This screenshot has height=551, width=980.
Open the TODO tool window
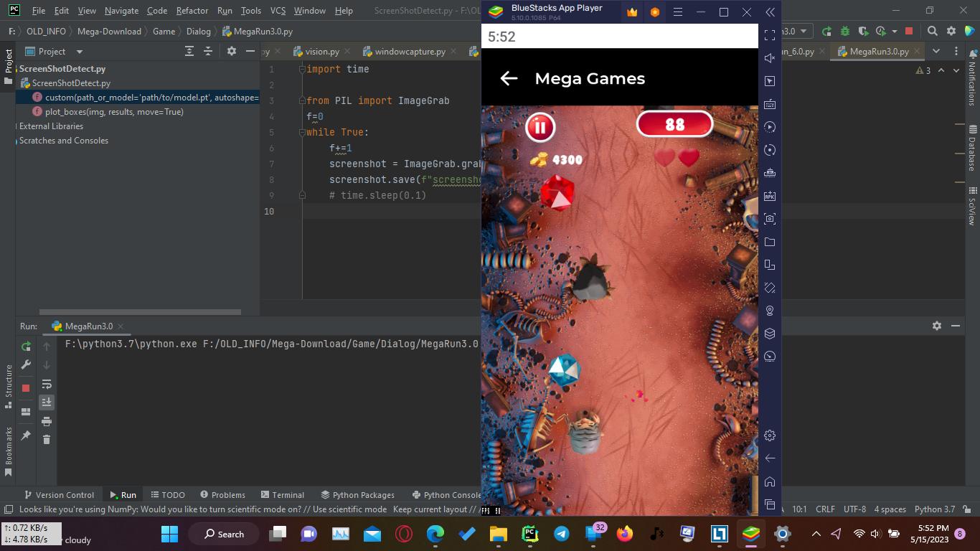click(168, 495)
